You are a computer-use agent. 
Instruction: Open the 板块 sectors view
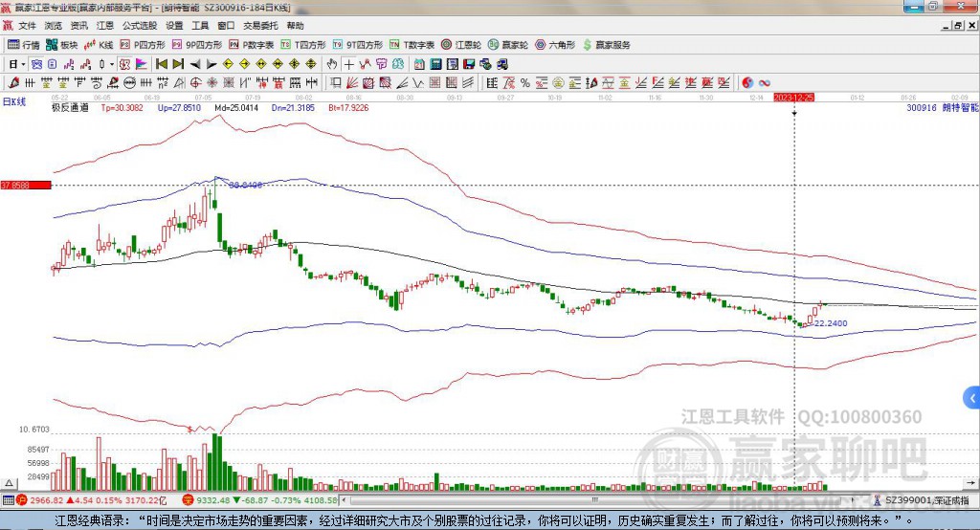coord(62,45)
